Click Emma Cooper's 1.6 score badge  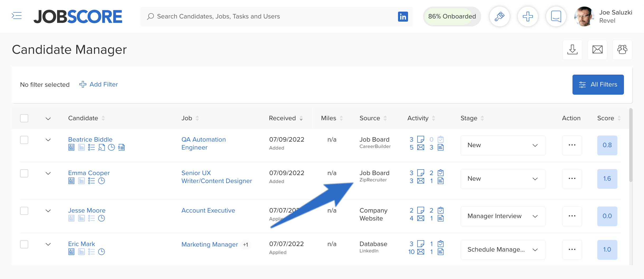tap(607, 179)
